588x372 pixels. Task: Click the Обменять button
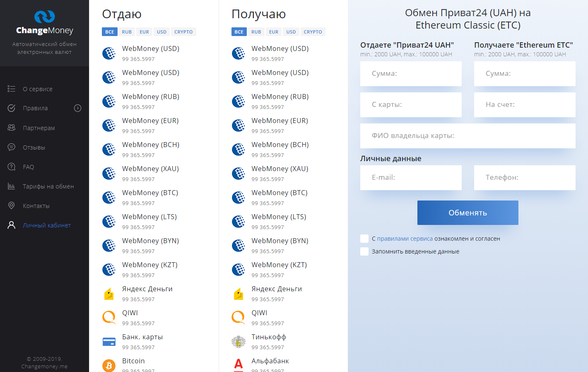(468, 213)
